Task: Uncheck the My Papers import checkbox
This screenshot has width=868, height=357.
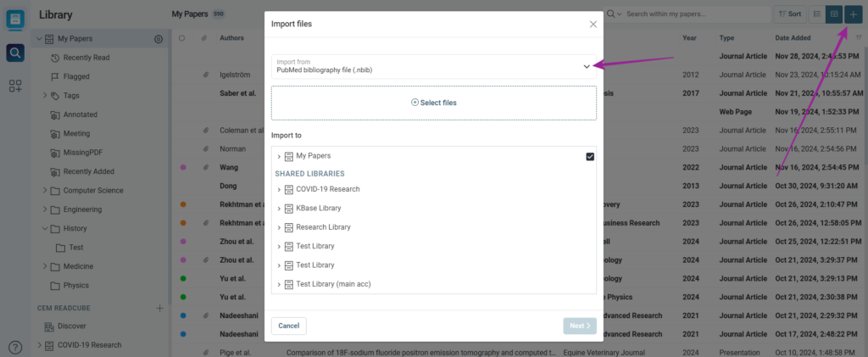Action: pyautogui.click(x=590, y=157)
